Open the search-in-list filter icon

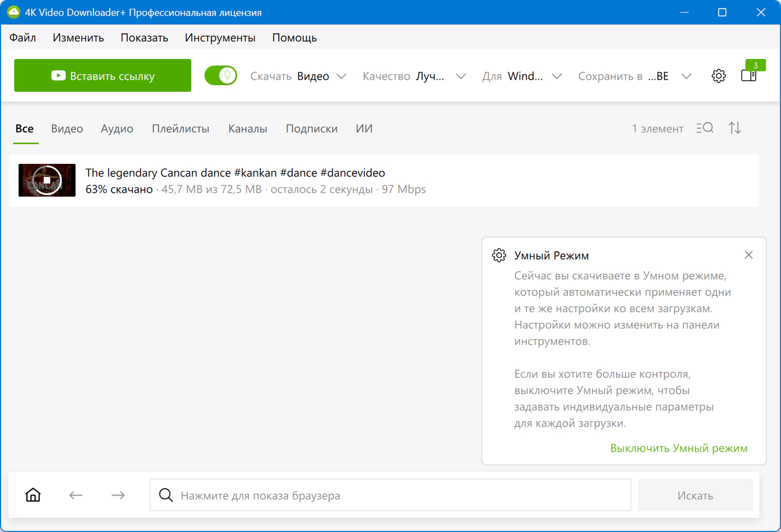click(705, 128)
